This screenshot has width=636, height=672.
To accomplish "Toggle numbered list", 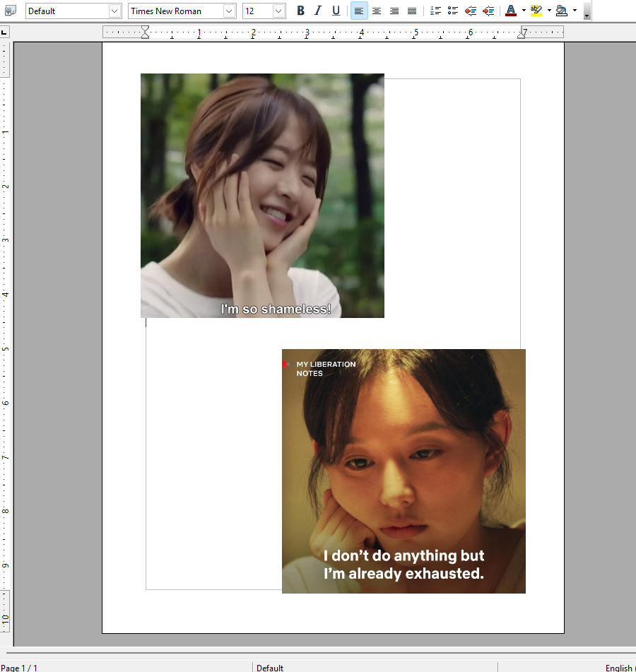I will [x=435, y=11].
